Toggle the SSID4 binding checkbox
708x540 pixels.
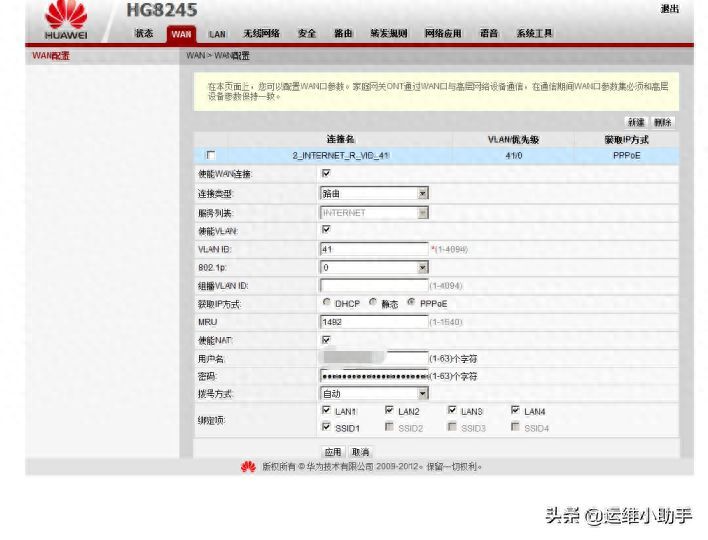515,427
